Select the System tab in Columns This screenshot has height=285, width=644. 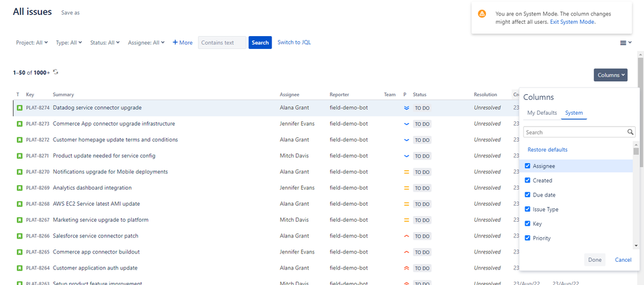[x=574, y=113]
